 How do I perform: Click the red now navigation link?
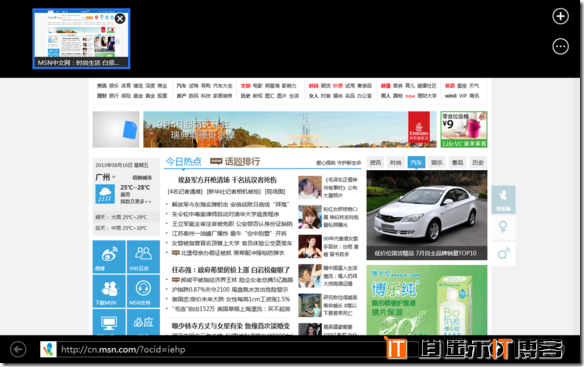(410, 96)
